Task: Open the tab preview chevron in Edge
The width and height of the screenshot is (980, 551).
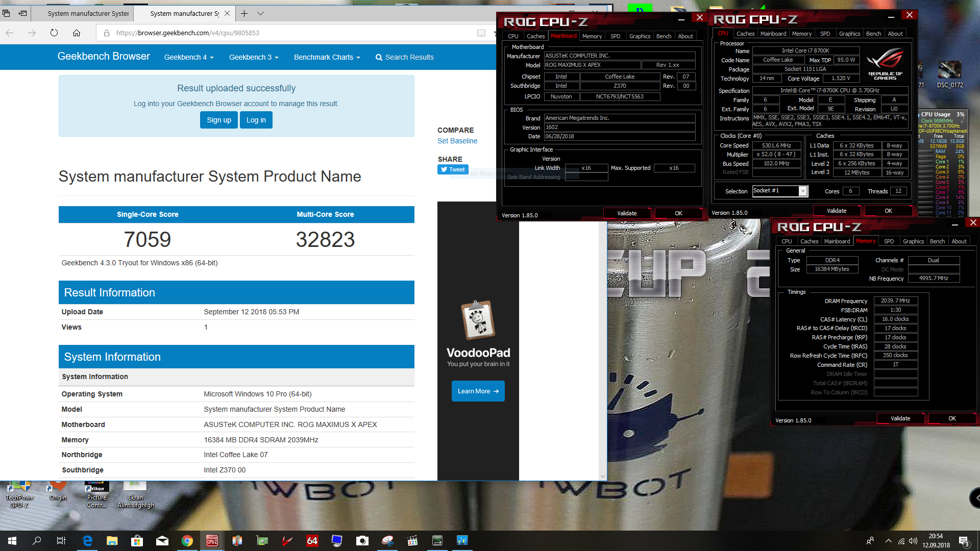Action: pyautogui.click(x=260, y=13)
